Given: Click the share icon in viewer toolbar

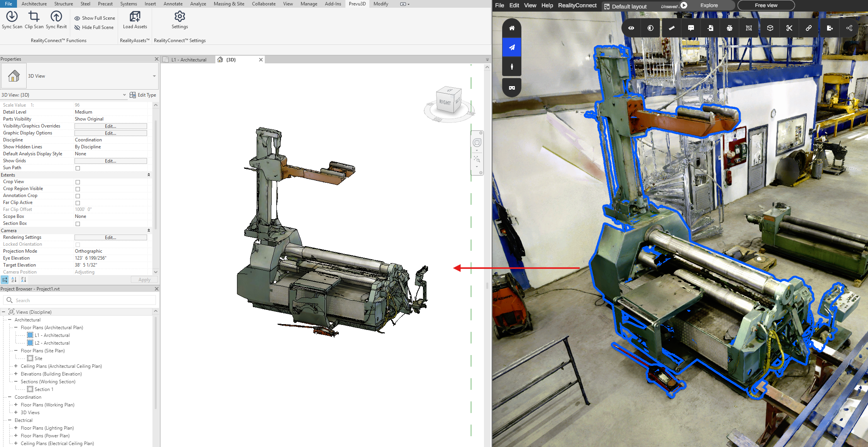Looking at the screenshot, I should coord(849,28).
